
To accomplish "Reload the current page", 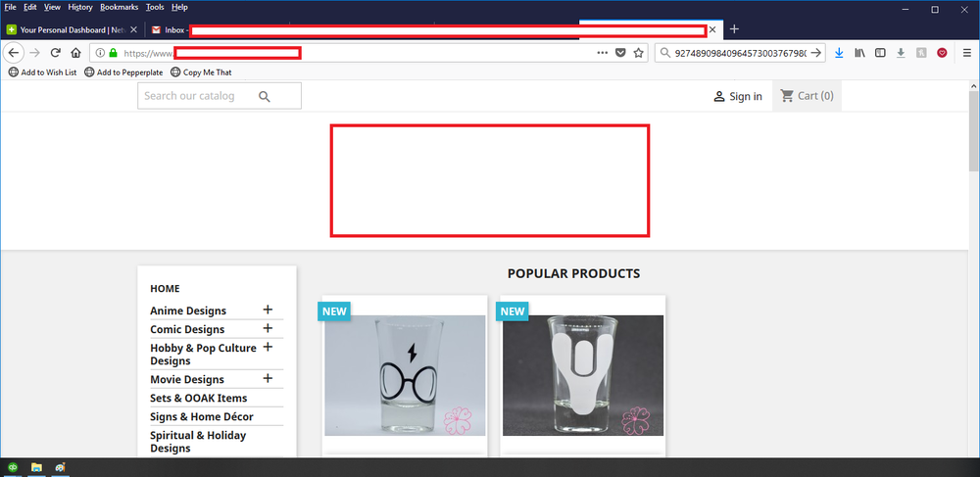I will [x=56, y=53].
